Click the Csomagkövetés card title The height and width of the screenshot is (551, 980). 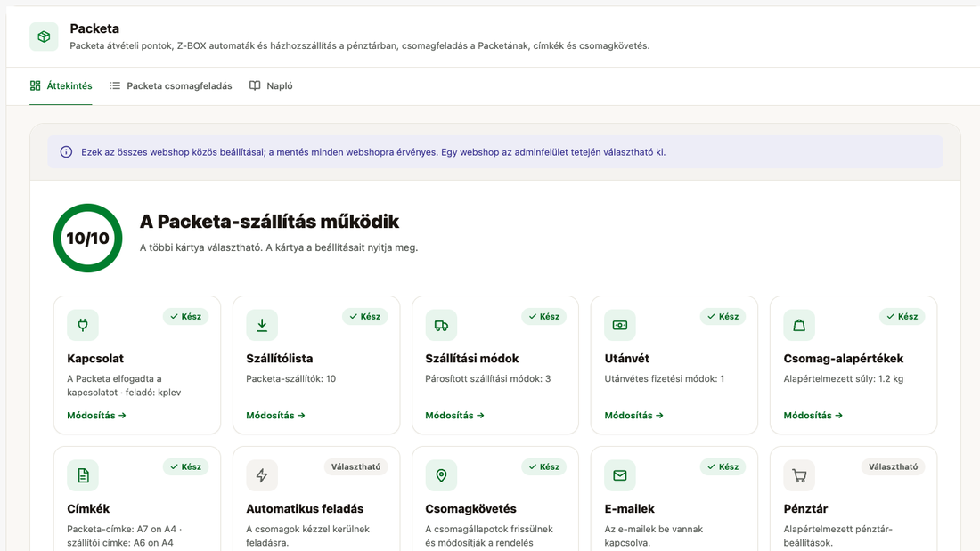click(x=470, y=509)
